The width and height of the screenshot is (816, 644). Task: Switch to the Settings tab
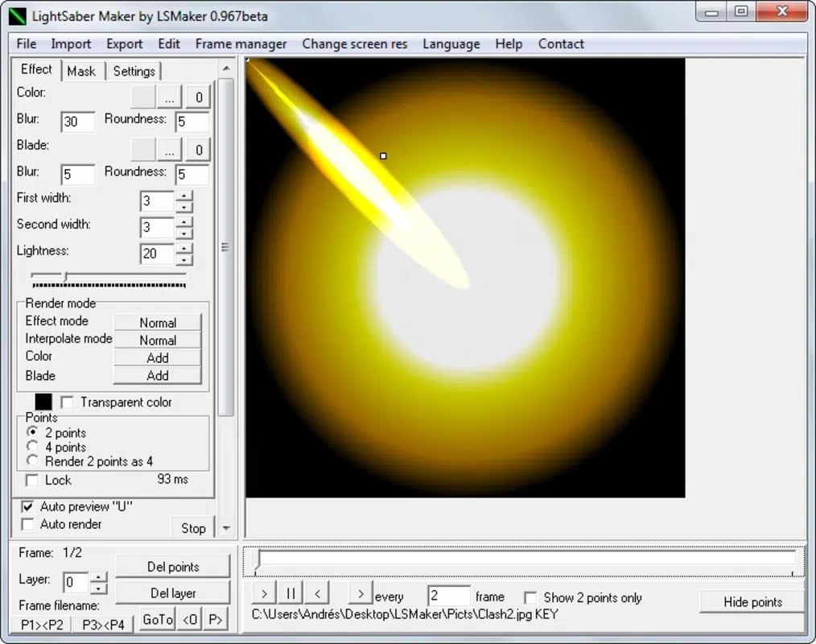click(134, 72)
